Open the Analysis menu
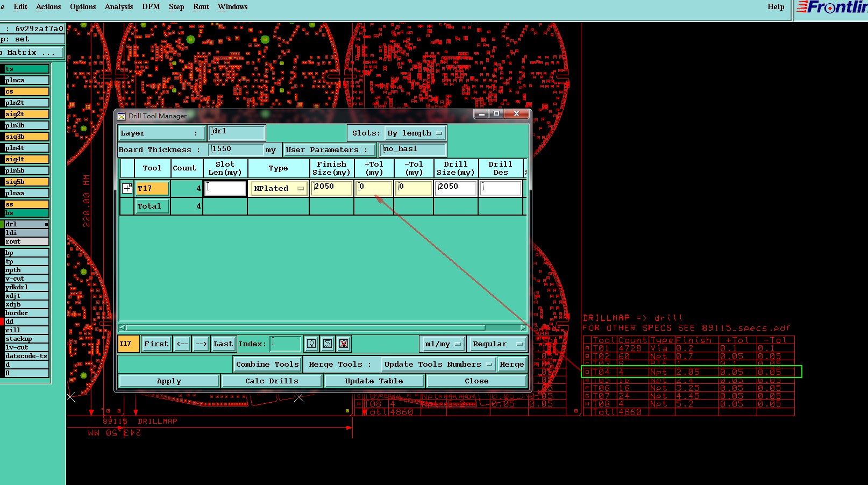Image resolution: width=868 pixels, height=485 pixels. pyautogui.click(x=119, y=6)
